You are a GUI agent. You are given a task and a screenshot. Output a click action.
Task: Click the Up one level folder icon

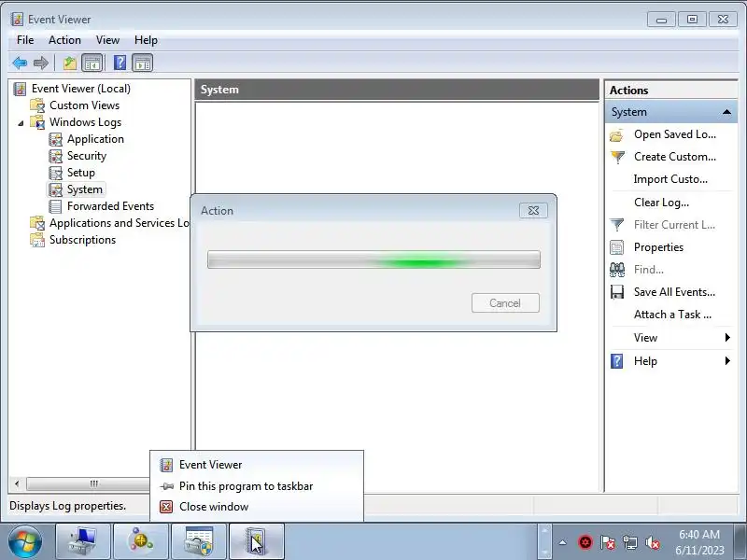70,63
